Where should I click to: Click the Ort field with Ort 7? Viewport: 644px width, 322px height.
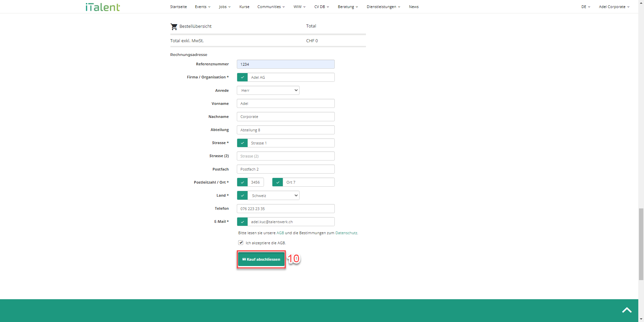pyautogui.click(x=309, y=182)
